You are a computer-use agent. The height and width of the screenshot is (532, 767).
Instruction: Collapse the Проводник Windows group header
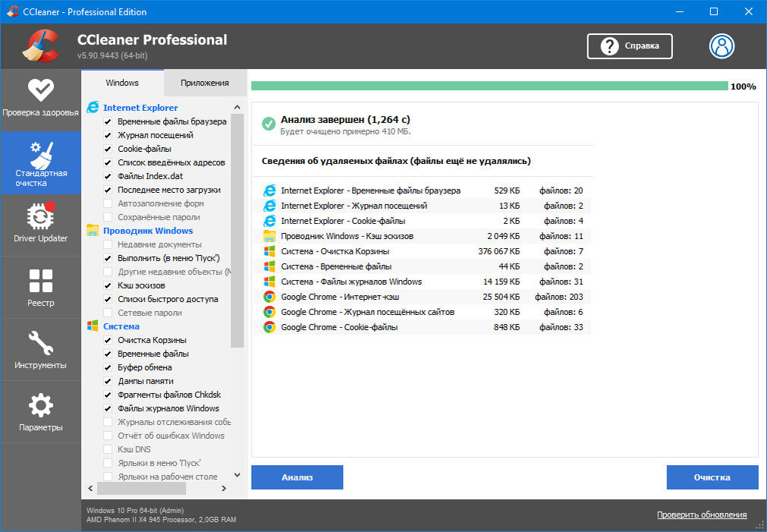coord(148,231)
